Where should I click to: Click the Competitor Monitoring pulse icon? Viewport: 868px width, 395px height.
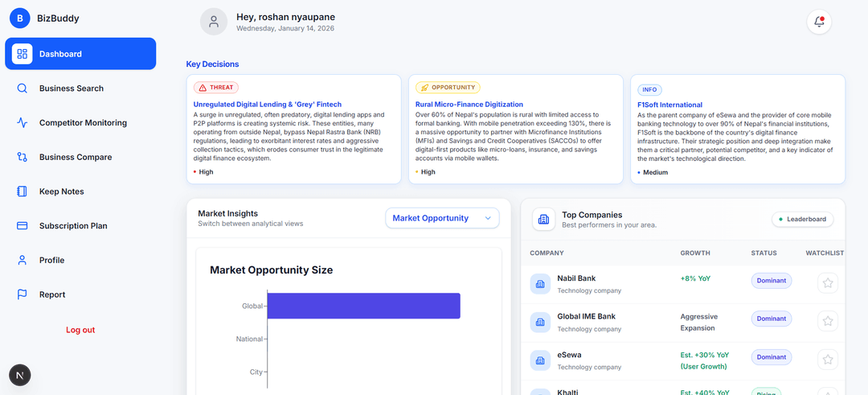click(x=23, y=123)
